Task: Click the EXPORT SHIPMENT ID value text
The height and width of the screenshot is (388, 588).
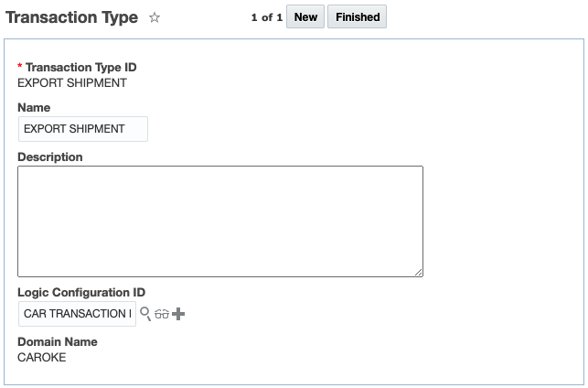Action: (72, 82)
